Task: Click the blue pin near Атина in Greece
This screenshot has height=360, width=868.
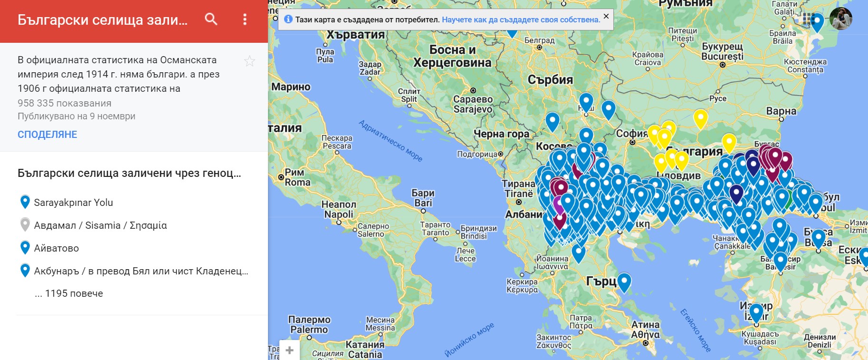Action: (x=624, y=282)
